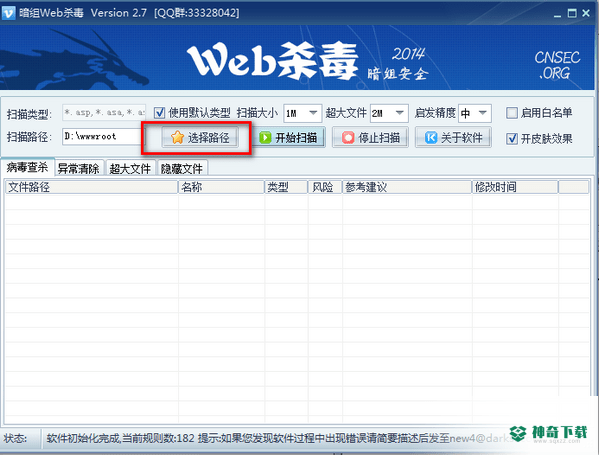Screen dimensions: 599x455
Task: Switch to the 超大文件 tab
Action: pos(130,168)
